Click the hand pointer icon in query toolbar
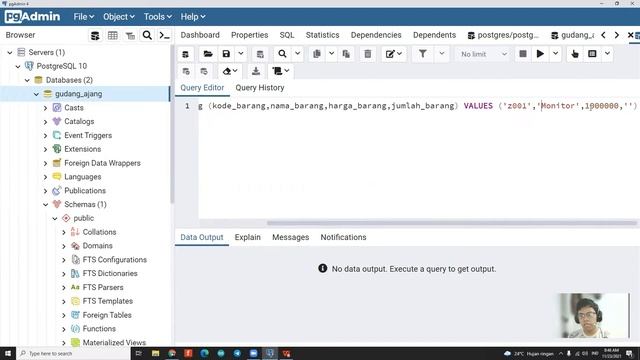 (575, 54)
